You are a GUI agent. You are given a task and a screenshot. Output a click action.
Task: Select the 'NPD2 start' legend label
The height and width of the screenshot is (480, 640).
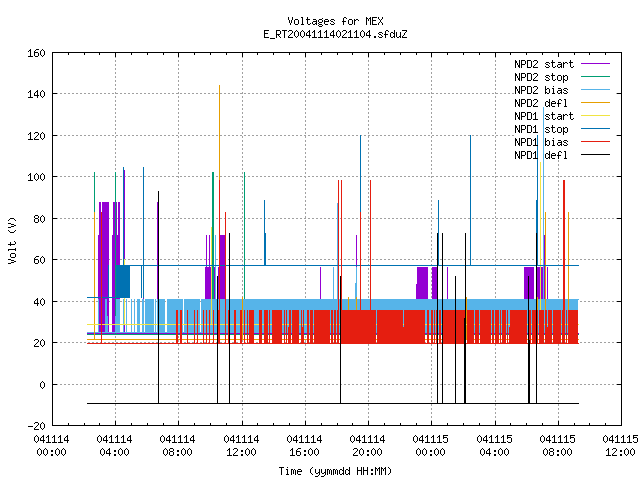point(544,64)
